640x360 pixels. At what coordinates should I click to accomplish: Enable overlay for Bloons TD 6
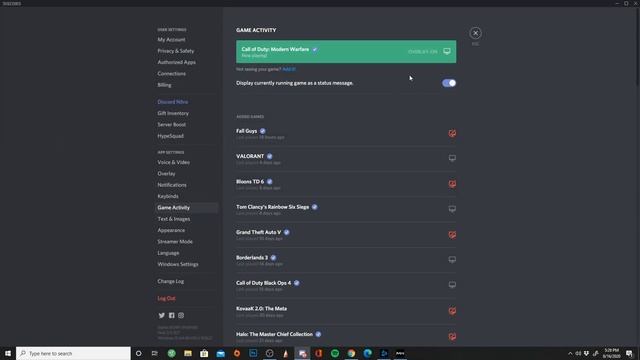tap(452, 184)
